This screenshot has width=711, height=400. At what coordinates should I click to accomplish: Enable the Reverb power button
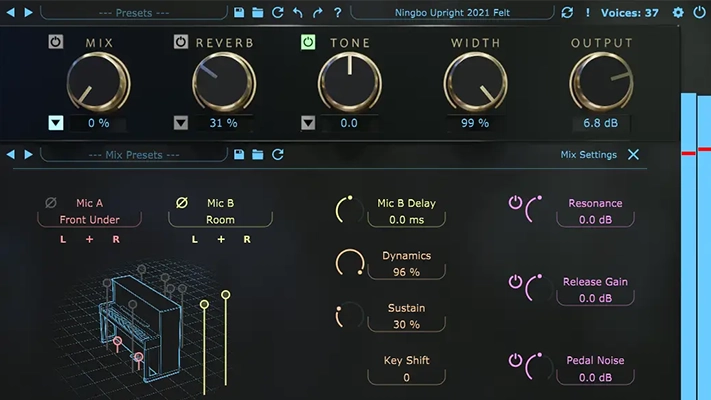tap(180, 43)
